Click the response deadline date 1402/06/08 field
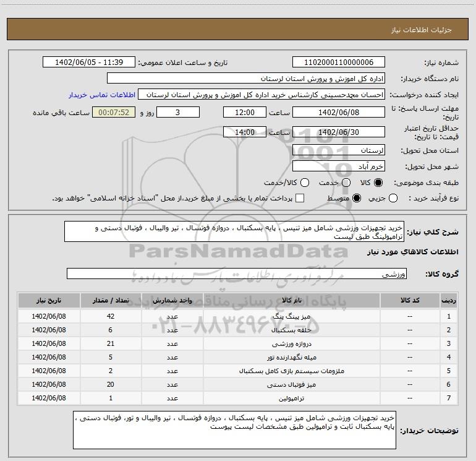 tap(339, 112)
